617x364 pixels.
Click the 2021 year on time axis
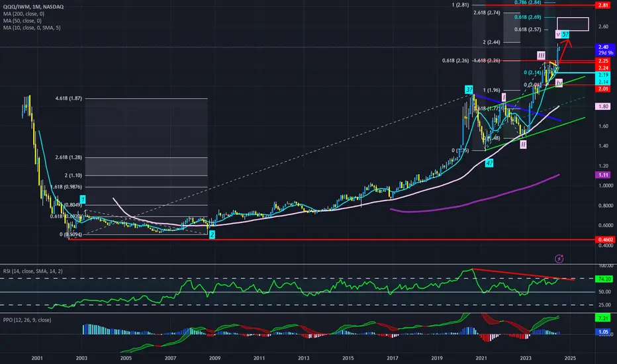(481, 358)
